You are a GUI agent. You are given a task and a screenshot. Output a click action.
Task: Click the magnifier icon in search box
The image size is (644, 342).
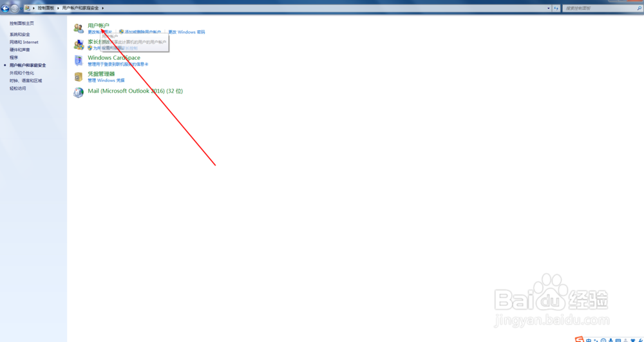[639, 8]
